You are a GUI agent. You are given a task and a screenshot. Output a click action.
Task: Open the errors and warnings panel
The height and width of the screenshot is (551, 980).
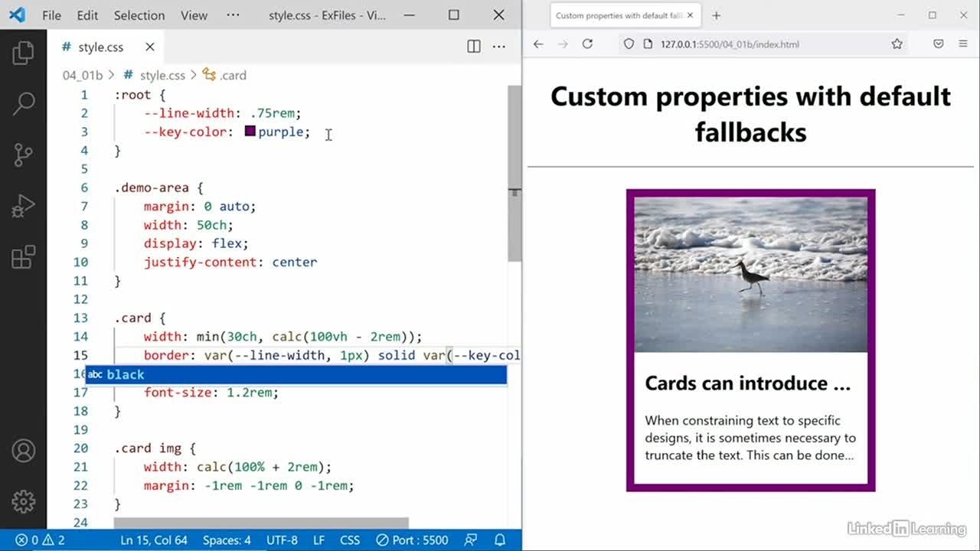(x=40, y=540)
